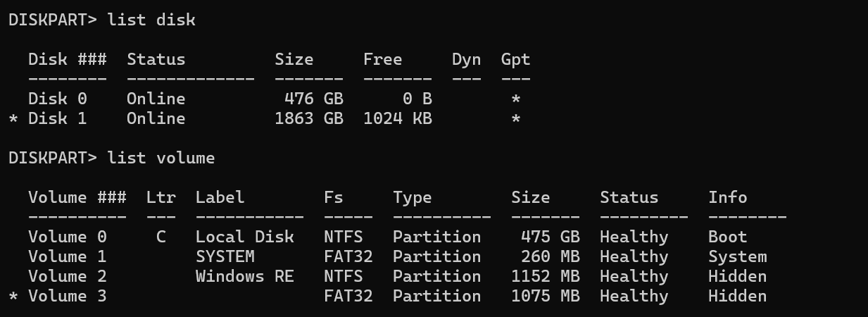This screenshot has width=868, height=317.
Task: Click the 1024 KB free space value
Action: point(397,118)
